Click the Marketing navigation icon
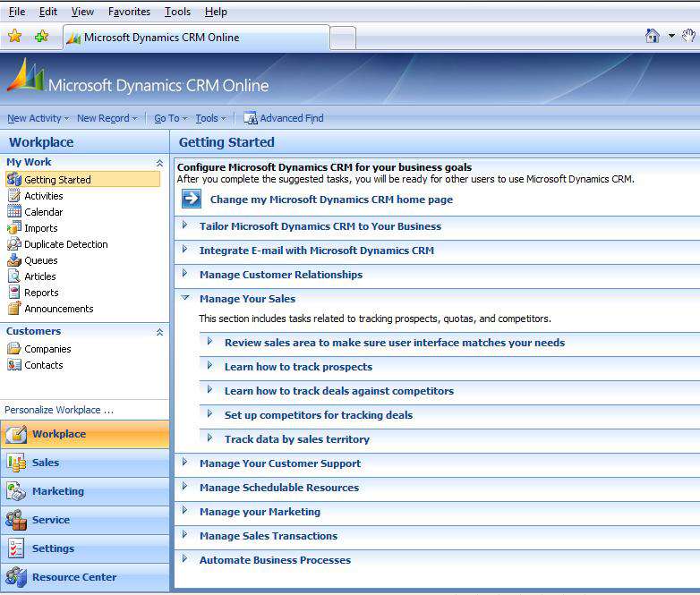Viewport: 700px width, 595px height. click(16, 491)
